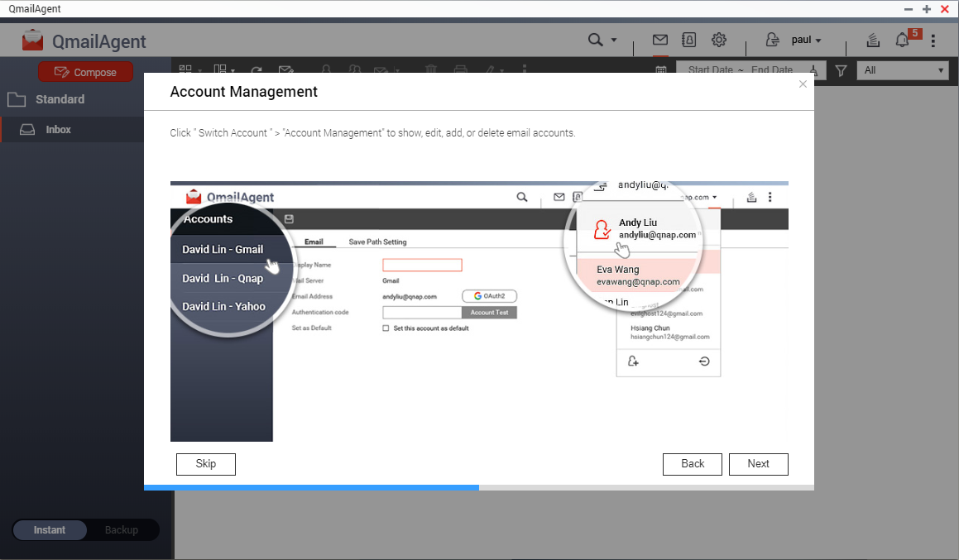The width and height of the screenshot is (959, 560).
Task: Click the refresh icon in the toolbar
Action: (257, 69)
